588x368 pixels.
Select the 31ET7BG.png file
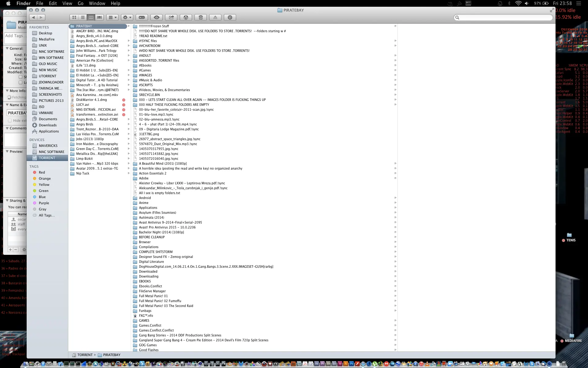149,134
